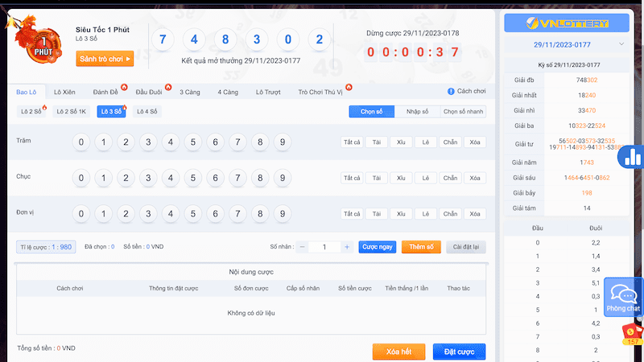644x362 pixels.
Task: Select digit 5 in the Trăm row
Action: 192,142
